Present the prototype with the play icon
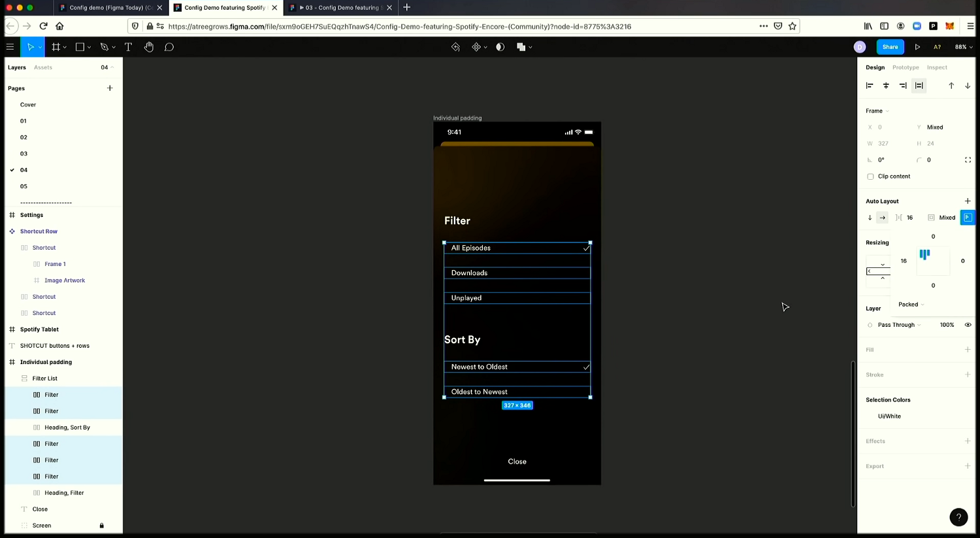The width and height of the screenshot is (980, 538). (917, 47)
